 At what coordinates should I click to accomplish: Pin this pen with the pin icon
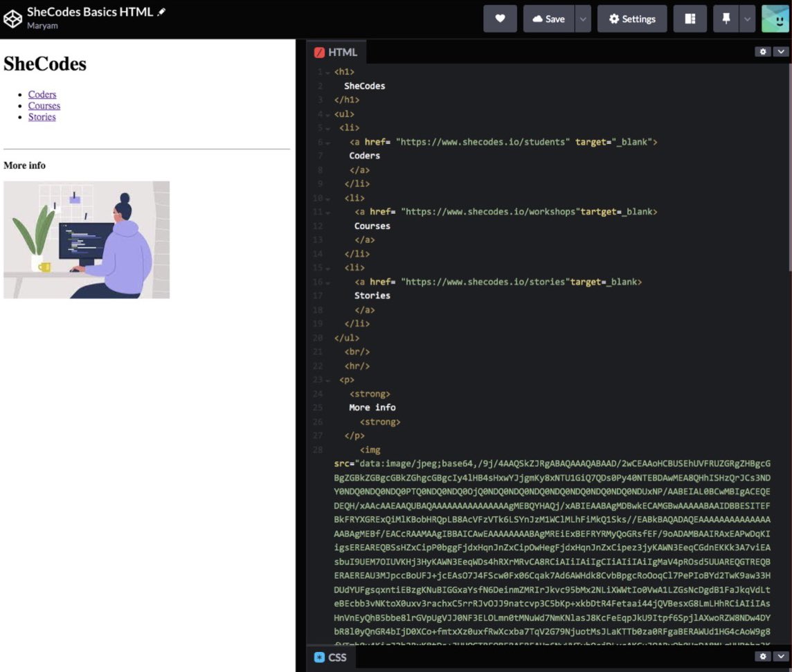click(x=726, y=19)
